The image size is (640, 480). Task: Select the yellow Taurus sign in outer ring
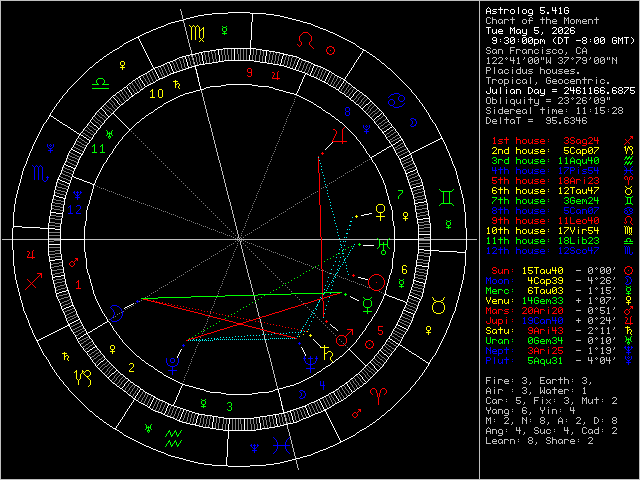[438, 305]
